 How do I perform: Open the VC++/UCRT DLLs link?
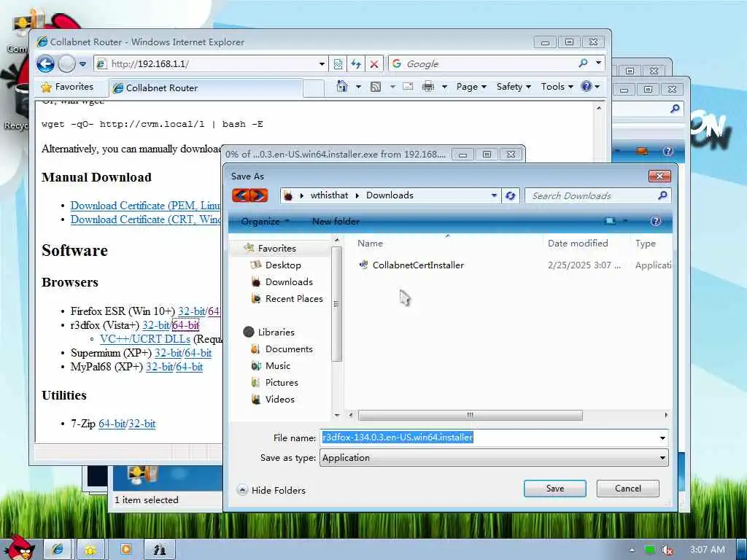tap(145, 339)
